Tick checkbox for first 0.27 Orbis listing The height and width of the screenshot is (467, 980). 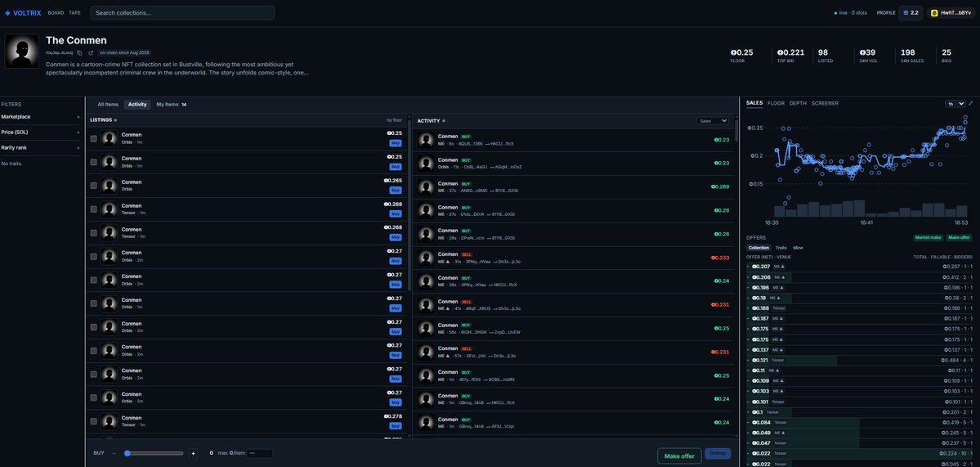pyautogui.click(x=94, y=256)
